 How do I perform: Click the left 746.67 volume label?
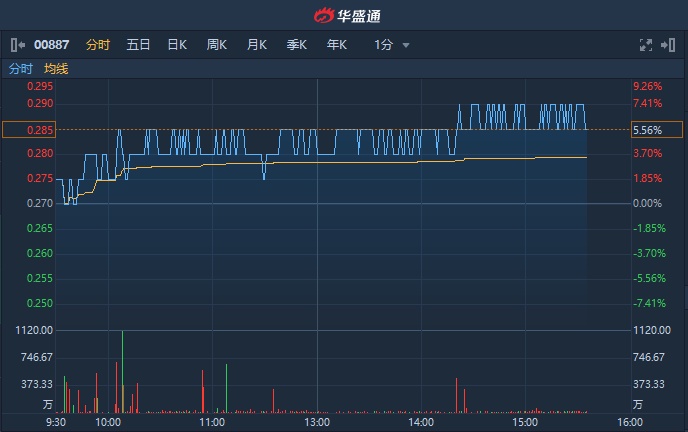coord(37,357)
